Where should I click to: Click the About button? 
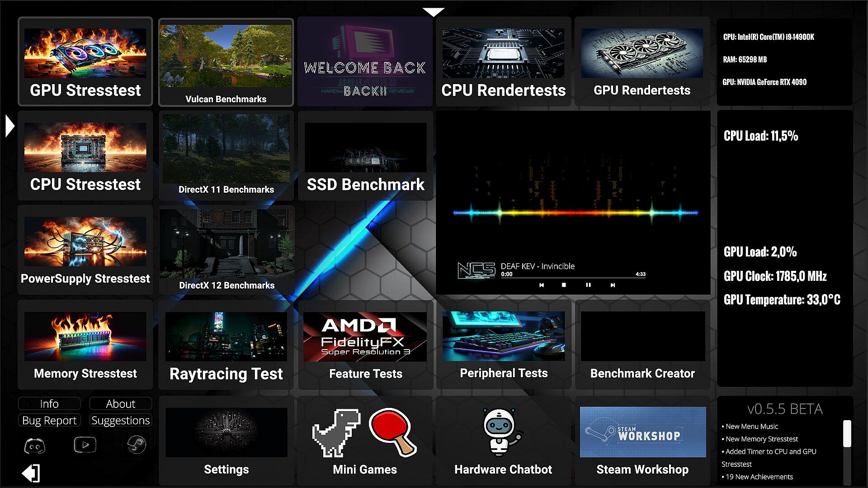[121, 403]
